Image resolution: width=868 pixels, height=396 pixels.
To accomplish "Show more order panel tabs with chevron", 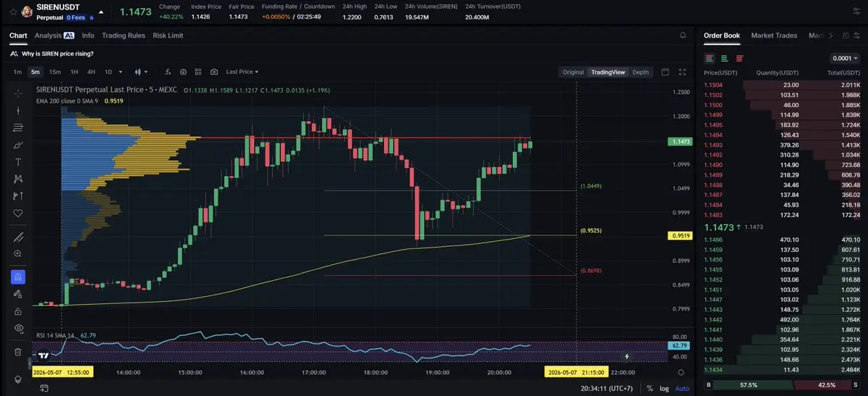I will pos(830,35).
